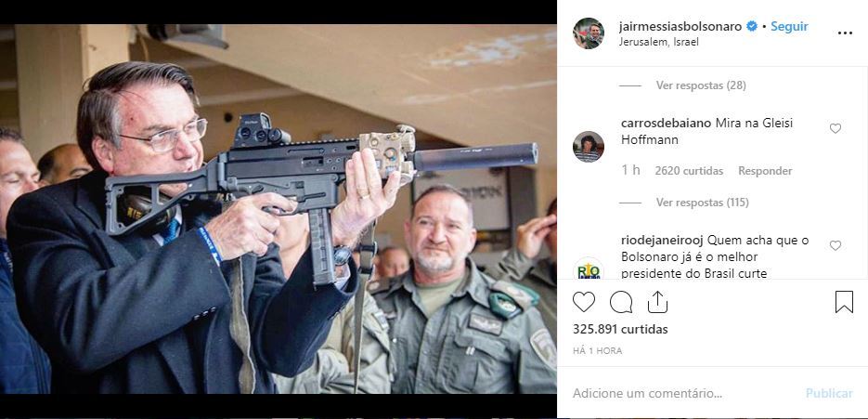Open the Jerusalem, Israel location link
Viewport: 868px width, 419px height.
(659, 42)
